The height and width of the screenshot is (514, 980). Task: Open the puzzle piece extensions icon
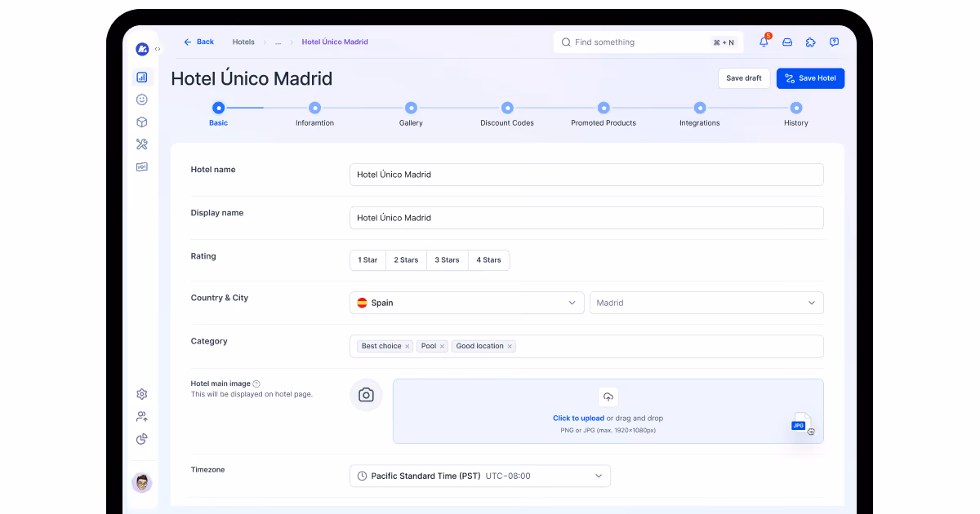click(810, 42)
